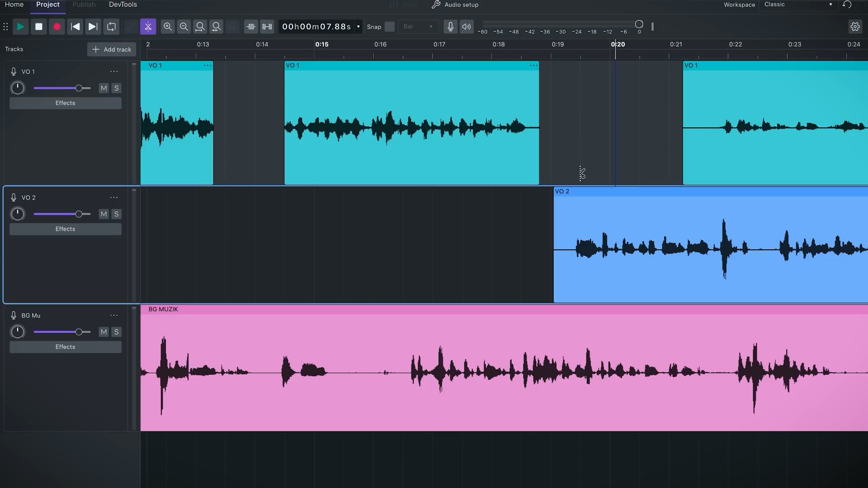Viewport: 868px width, 488px height.
Task: Open the time format dropdown arrow
Action: [x=359, y=27]
